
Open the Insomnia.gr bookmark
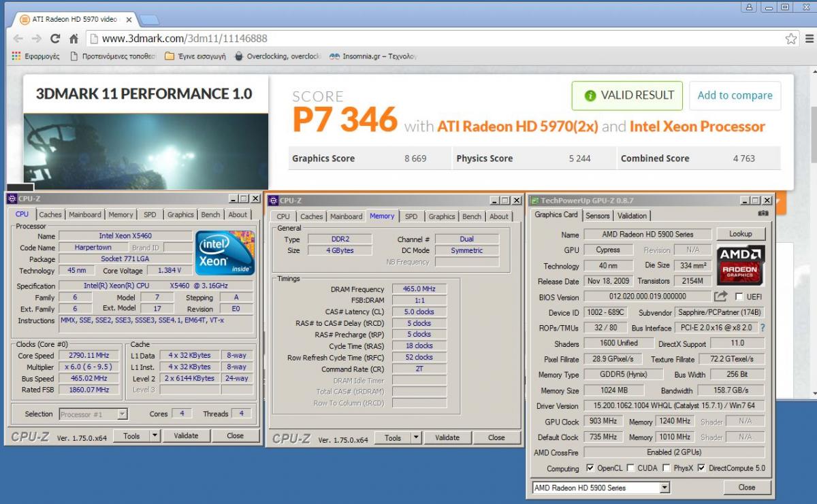click(x=372, y=56)
